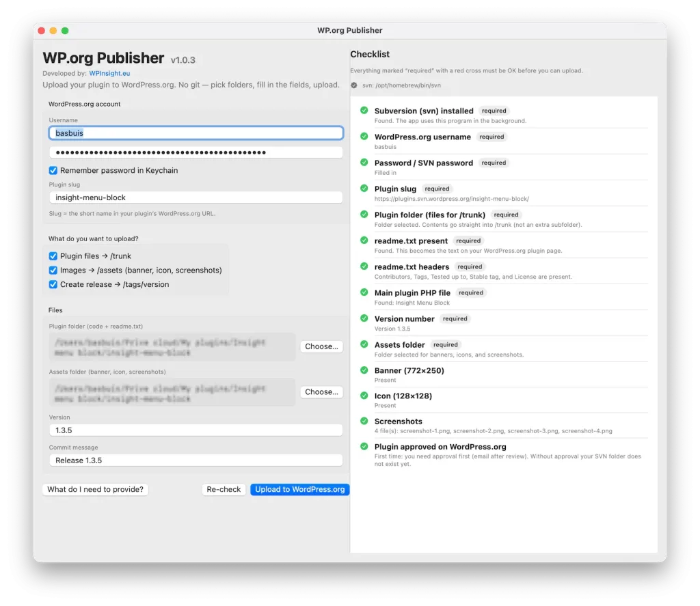The width and height of the screenshot is (700, 606).
Task: Toggle Images → /assets checkbox
Action: [53, 271]
